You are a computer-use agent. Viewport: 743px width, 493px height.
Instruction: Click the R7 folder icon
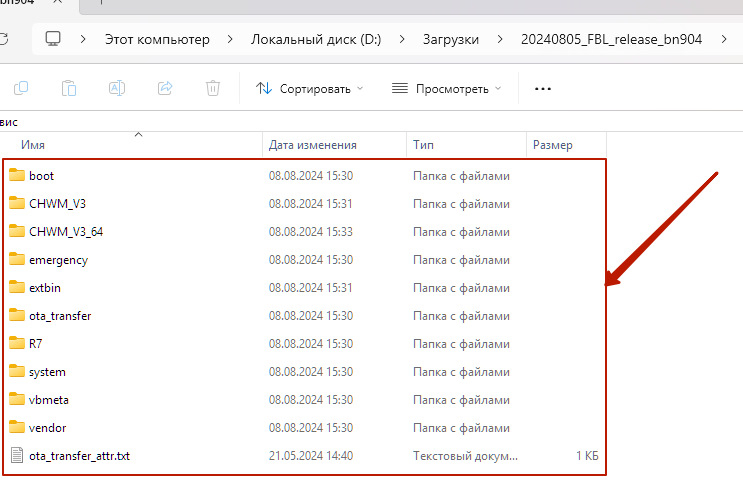click(17, 343)
